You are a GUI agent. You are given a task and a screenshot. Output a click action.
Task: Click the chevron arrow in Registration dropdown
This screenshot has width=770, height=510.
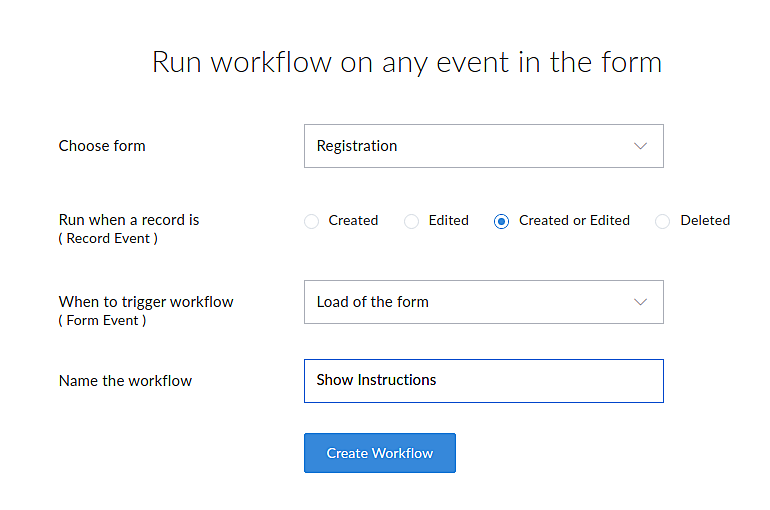click(641, 146)
